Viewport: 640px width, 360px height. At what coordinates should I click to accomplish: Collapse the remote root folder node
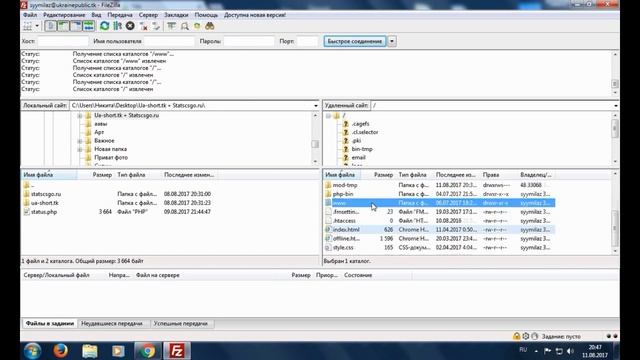point(328,116)
